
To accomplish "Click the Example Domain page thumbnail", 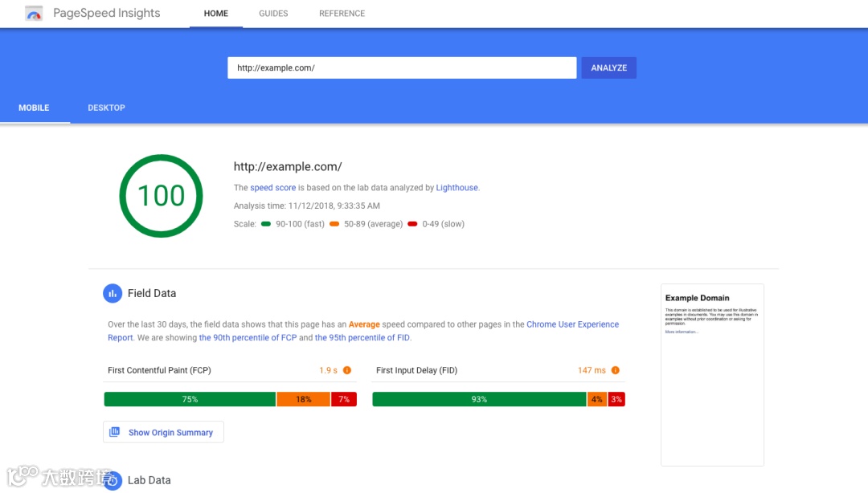I will coord(712,375).
